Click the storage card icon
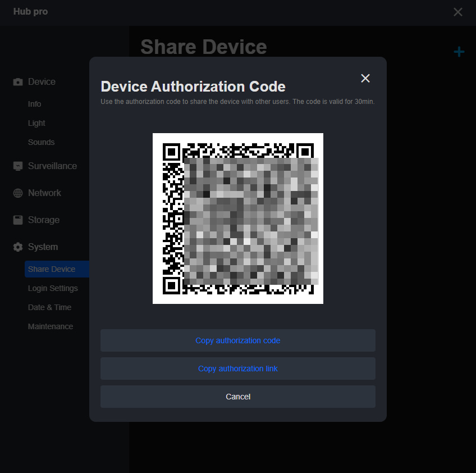The image size is (476, 473). pyautogui.click(x=18, y=220)
